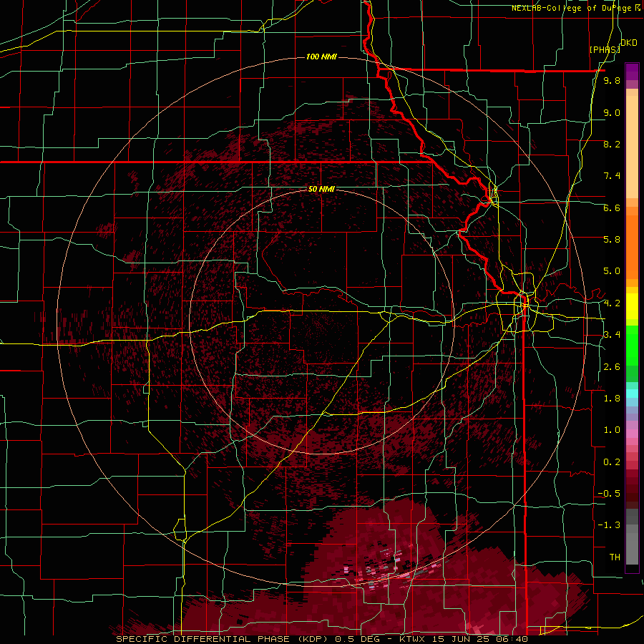Screen dimensions: 644x644
Task: Pick the yellow segment of the color bar
Action: [632, 306]
